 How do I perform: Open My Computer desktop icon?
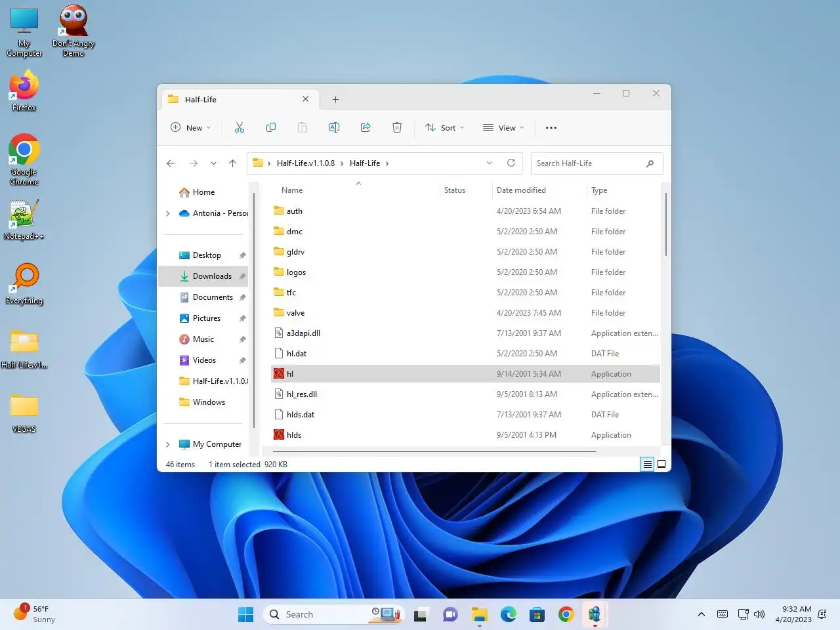coord(24,32)
